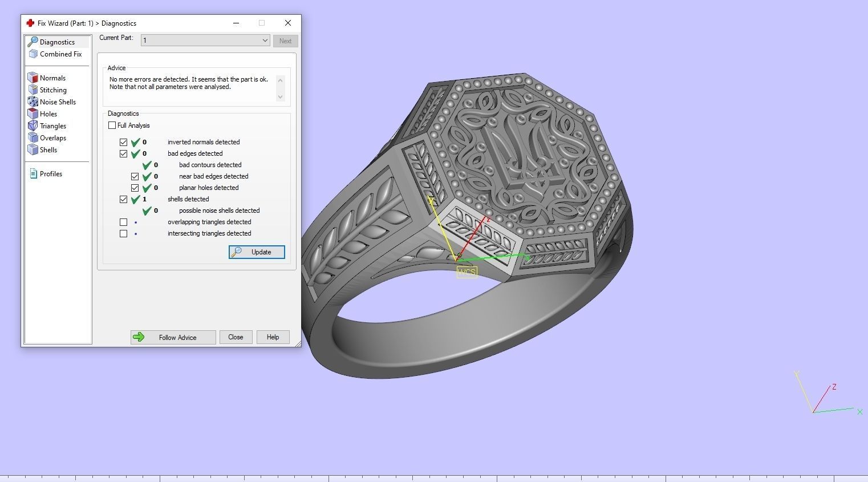Image resolution: width=868 pixels, height=482 pixels.
Task: Click Advice box scroll-up arrow
Action: click(x=280, y=80)
